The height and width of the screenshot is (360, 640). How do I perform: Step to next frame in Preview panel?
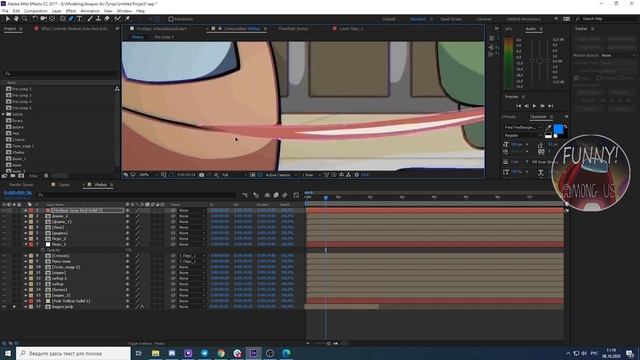pos(542,106)
